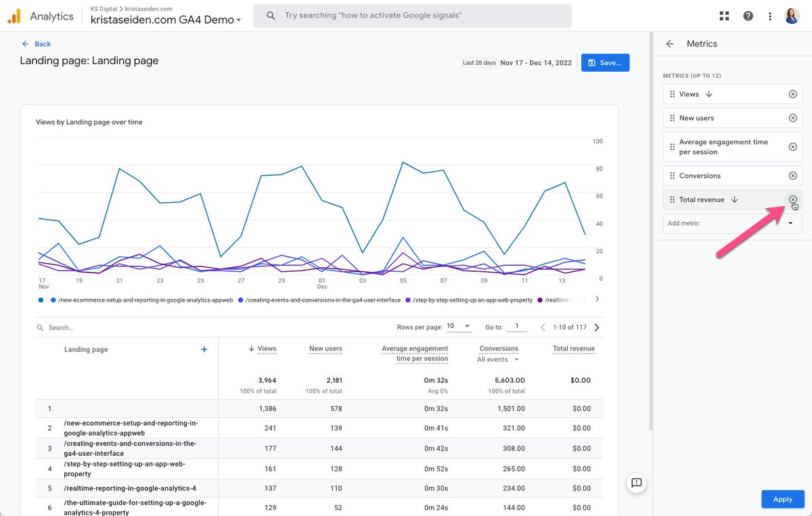Add a dimension with the plus icon
812x516 pixels.
(x=204, y=349)
